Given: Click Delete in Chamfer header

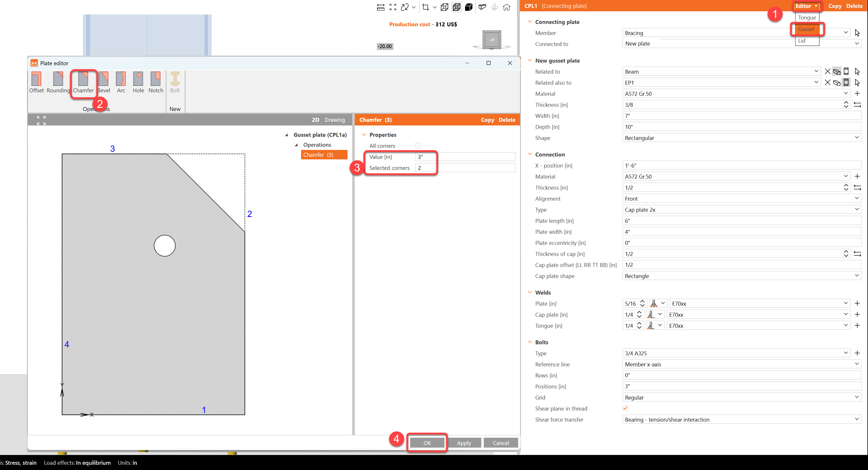Looking at the screenshot, I should [507, 120].
